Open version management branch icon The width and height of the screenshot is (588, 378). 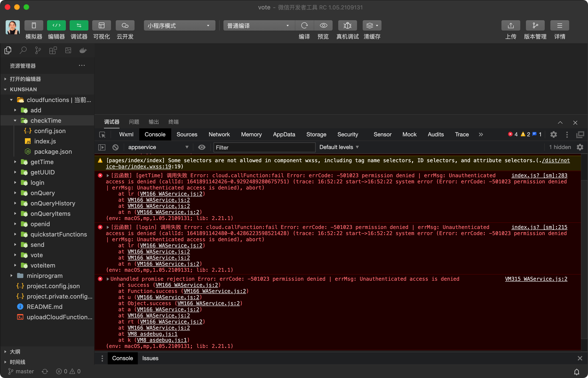[x=535, y=26]
